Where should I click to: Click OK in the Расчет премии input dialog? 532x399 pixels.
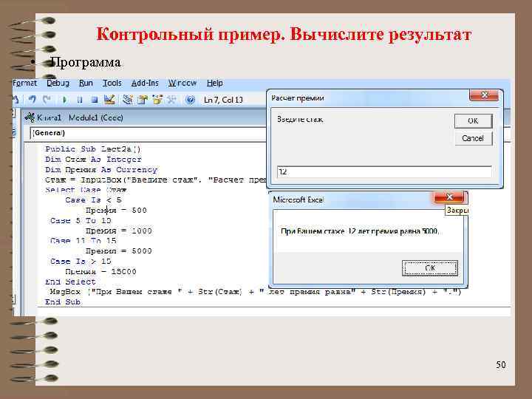click(473, 120)
